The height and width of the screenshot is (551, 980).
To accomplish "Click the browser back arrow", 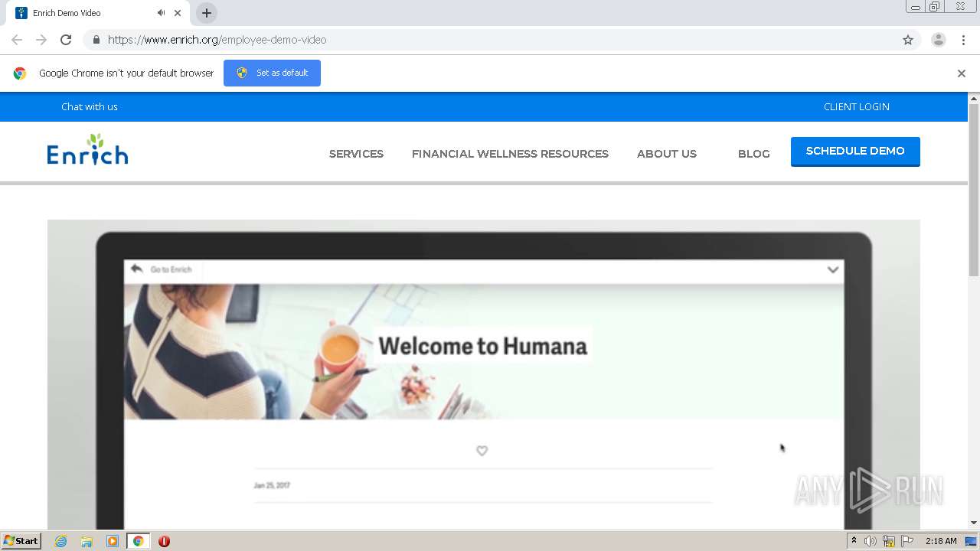I will coord(17,40).
